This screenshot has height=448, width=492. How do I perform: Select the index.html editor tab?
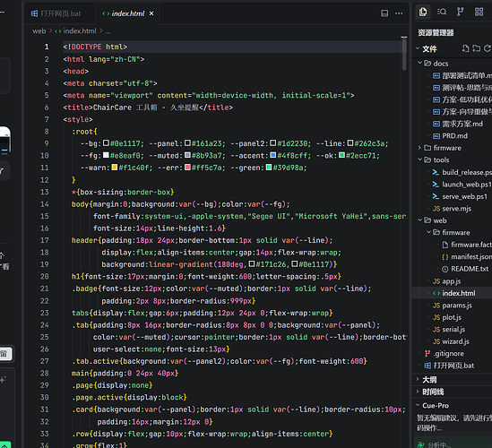128,13
